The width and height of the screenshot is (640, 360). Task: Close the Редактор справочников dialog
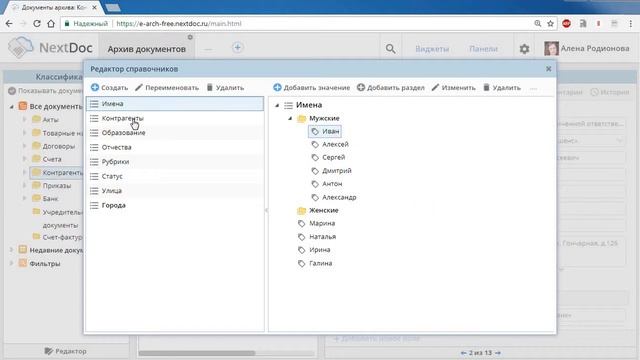(549, 69)
